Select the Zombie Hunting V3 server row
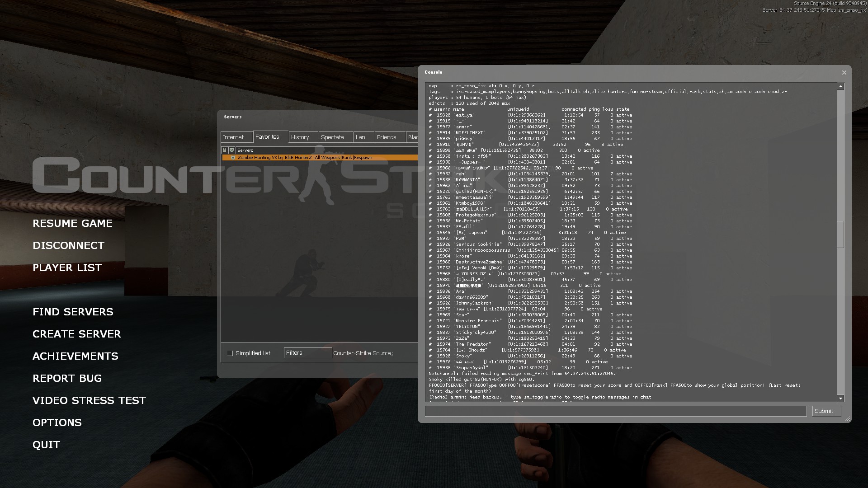868x488 pixels. pyautogui.click(x=320, y=158)
